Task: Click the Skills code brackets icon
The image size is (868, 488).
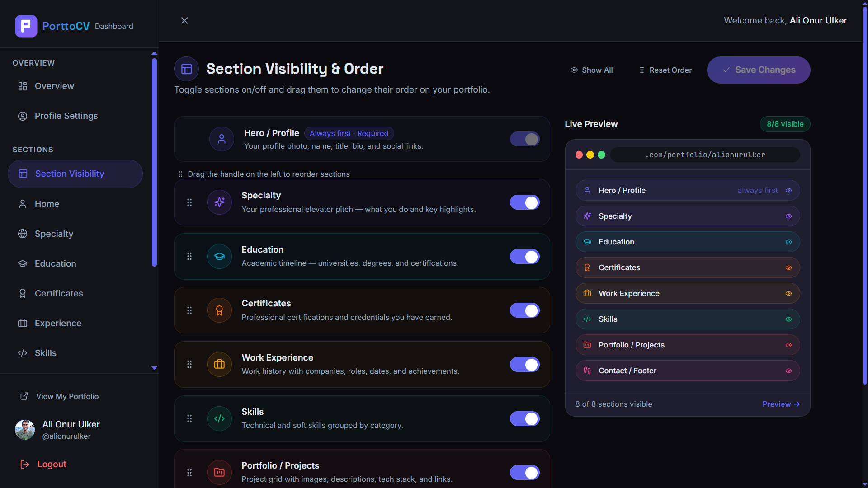Action: pos(219,418)
